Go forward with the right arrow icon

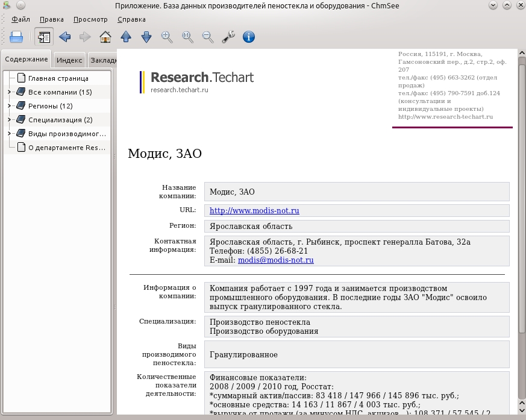point(85,37)
